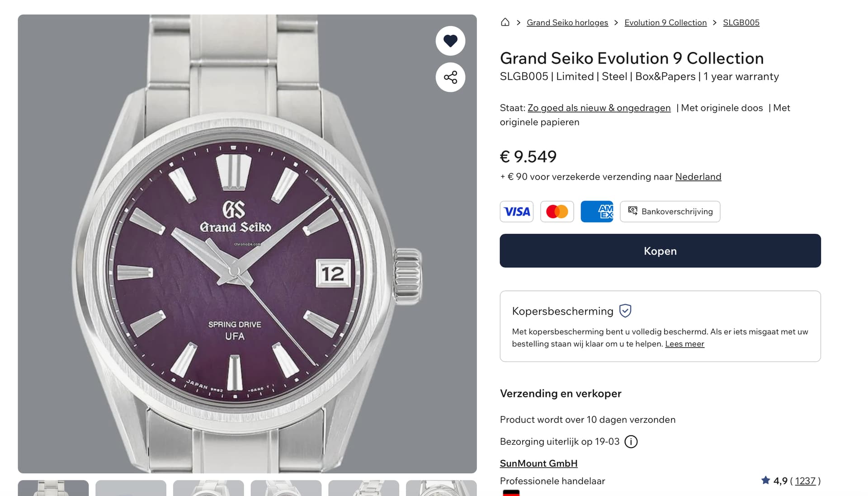Image resolution: width=868 pixels, height=496 pixels.
Task: Click the main watch product image
Action: coord(247,244)
